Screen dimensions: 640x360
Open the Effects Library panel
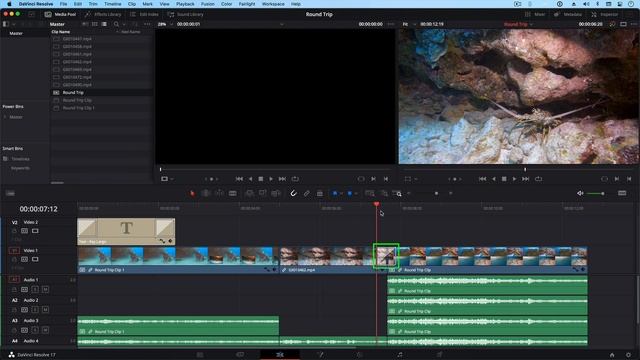click(103, 14)
